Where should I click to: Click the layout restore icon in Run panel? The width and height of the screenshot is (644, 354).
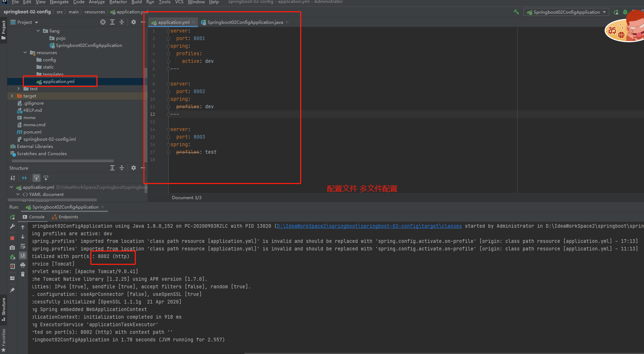click(x=12, y=278)
